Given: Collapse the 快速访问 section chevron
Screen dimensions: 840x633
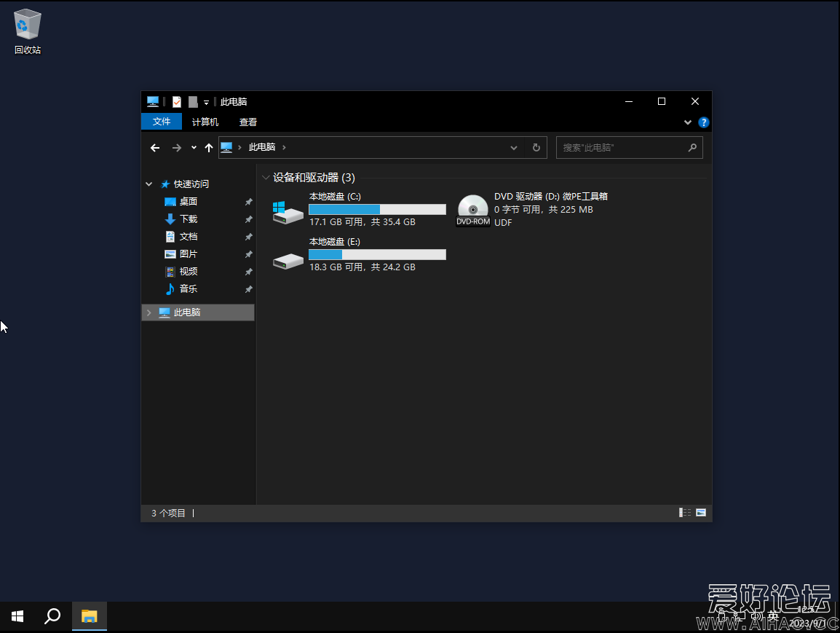Looking at the screenshot, I should point(148,184).
